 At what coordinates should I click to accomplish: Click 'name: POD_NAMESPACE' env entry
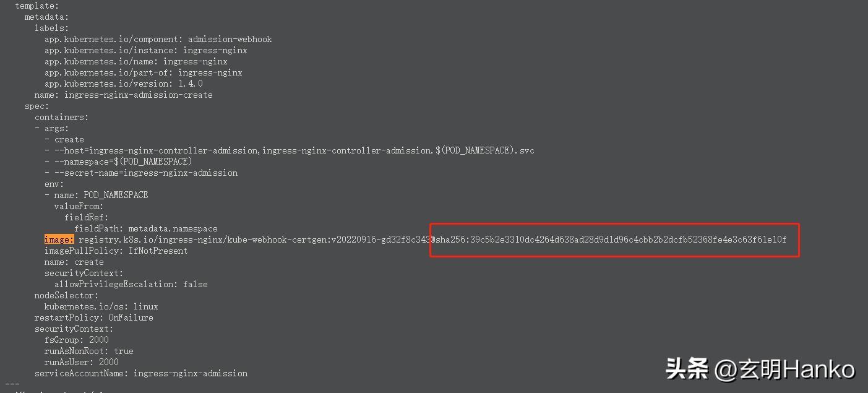click(x=101, y=195)
